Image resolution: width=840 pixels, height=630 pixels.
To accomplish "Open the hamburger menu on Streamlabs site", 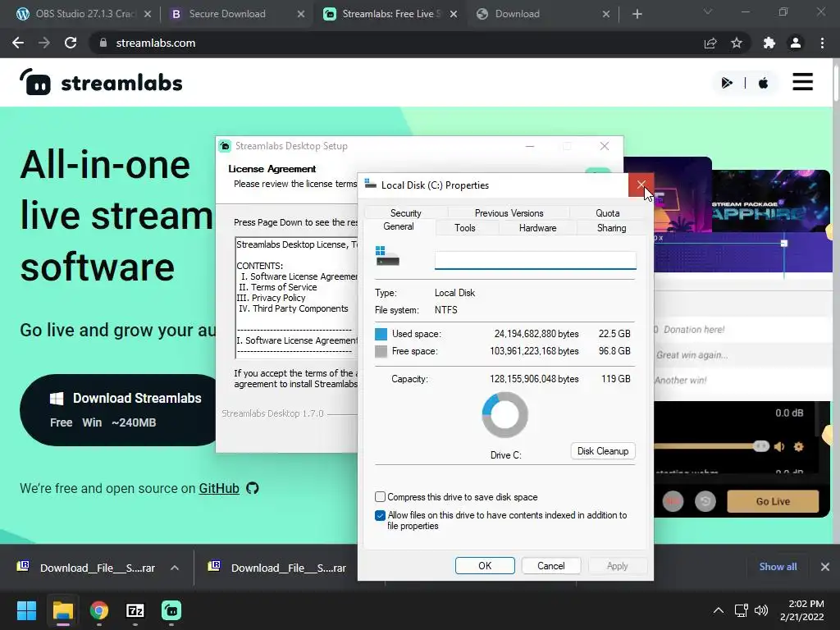I will click(802, 82).
